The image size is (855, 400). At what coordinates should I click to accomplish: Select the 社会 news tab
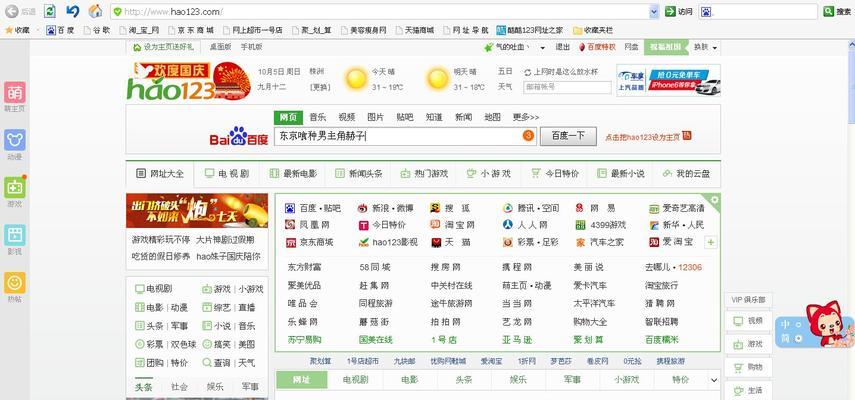(x=179, y=386)
